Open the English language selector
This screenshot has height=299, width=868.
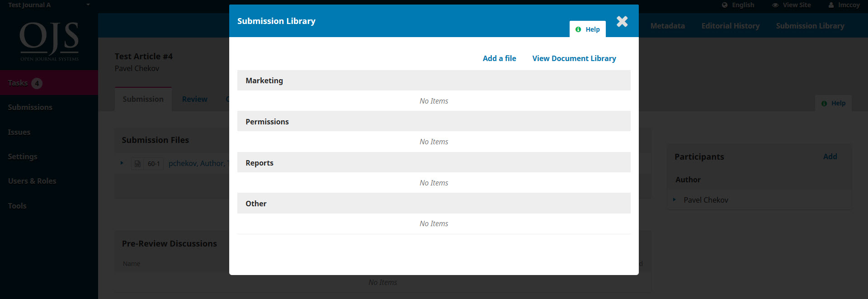[738, 5]
